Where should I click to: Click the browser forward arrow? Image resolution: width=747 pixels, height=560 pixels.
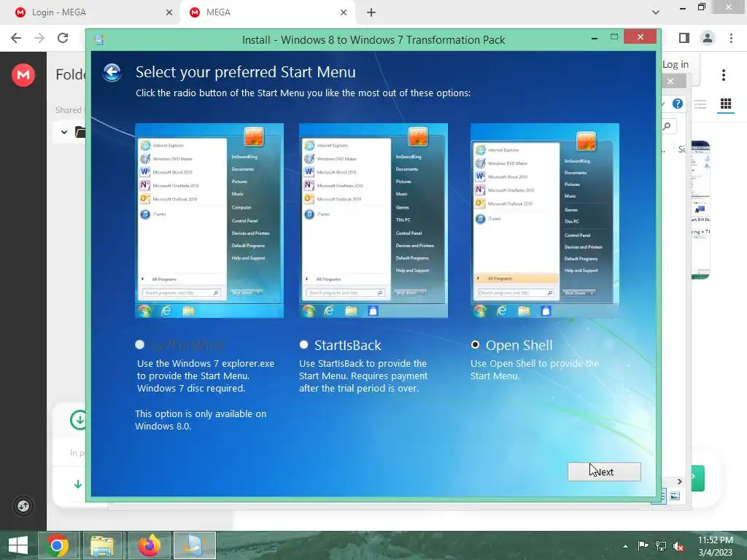tap(39, 38)
